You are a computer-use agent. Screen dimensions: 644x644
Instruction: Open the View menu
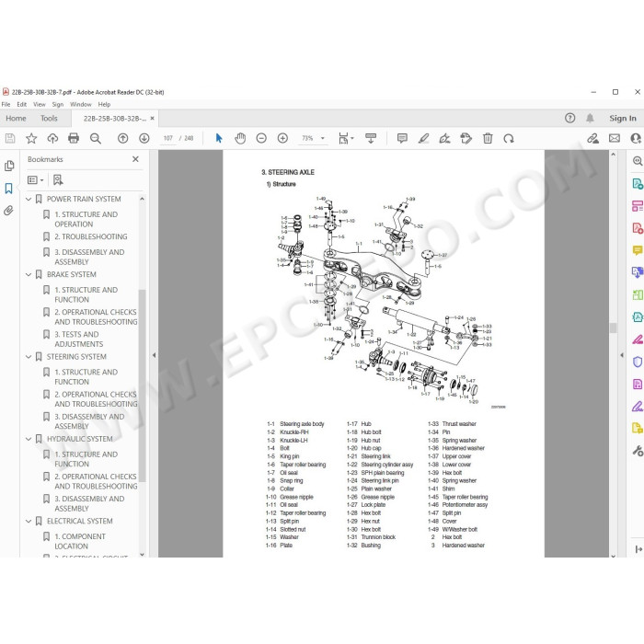click(40, 104)
